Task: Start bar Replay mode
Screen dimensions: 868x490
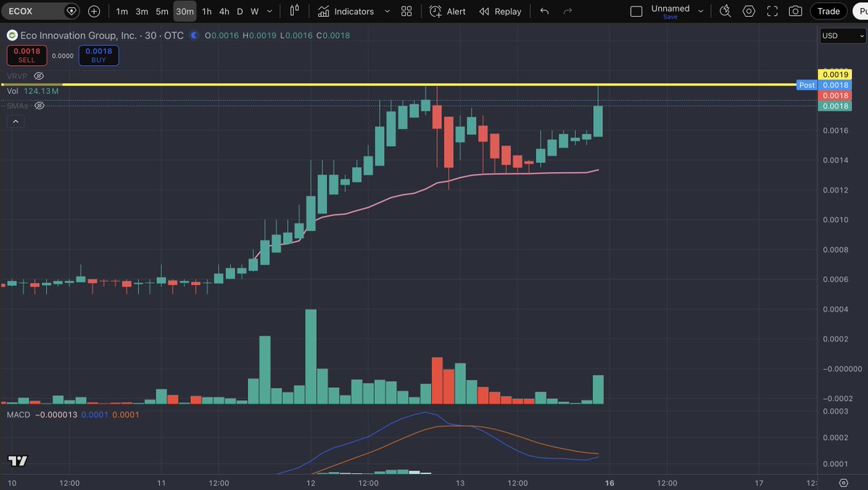Action: (x=500, y=12)
